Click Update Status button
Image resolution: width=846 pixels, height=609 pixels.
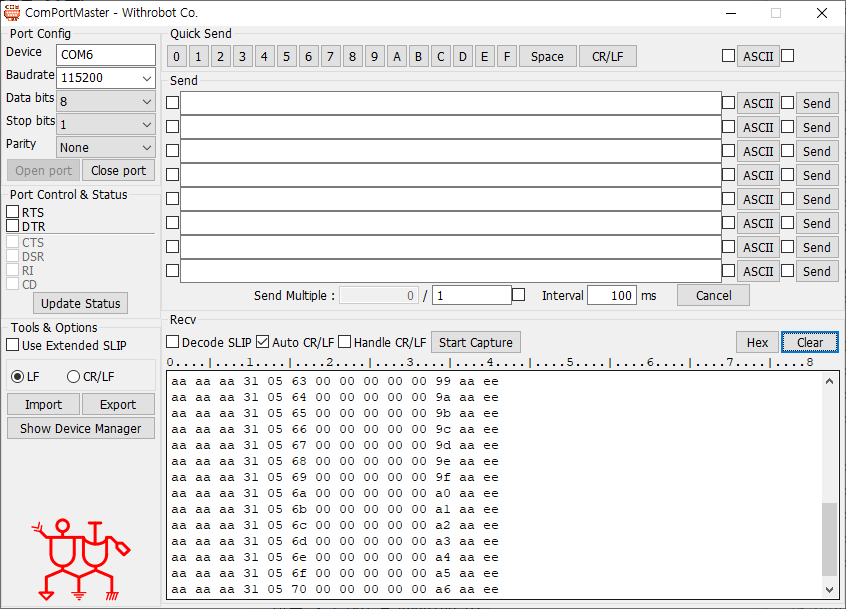80,304
